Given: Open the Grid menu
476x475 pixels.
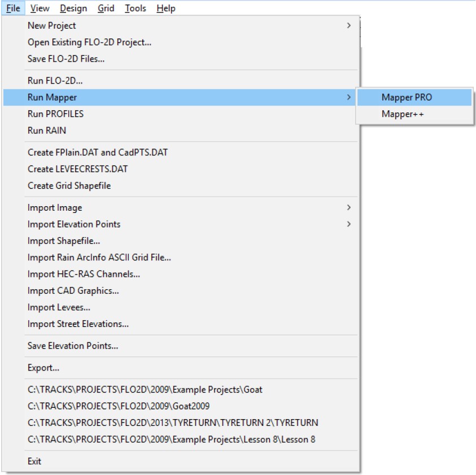Looking at the screenshot, I should coord(106,8).
